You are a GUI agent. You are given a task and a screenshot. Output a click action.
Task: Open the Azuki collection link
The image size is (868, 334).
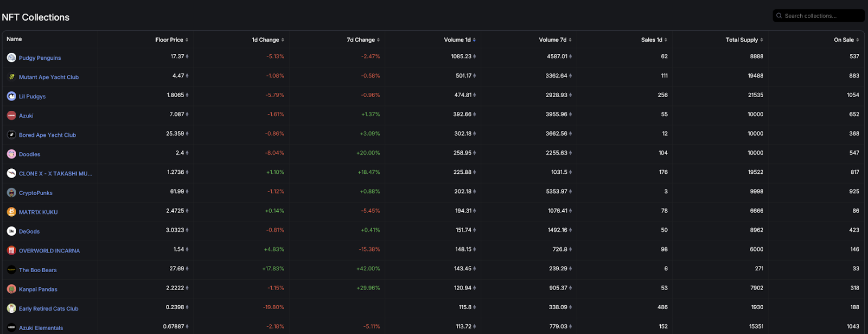26,116
